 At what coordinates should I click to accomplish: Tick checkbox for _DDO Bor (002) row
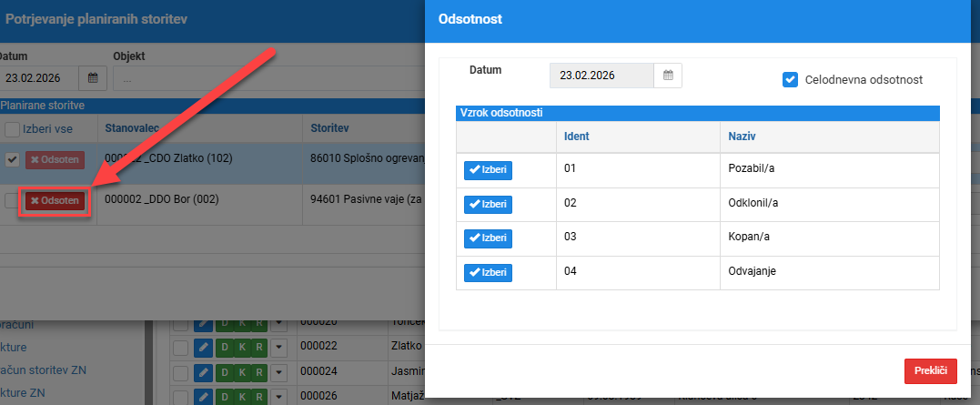(12, 200)
